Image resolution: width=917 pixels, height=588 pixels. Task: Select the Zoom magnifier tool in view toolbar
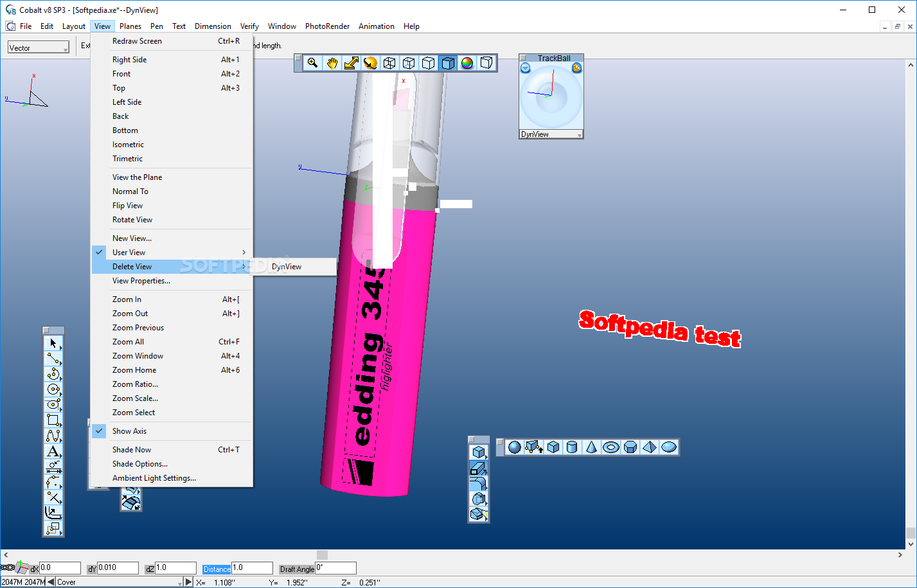(x=312, y=63)
